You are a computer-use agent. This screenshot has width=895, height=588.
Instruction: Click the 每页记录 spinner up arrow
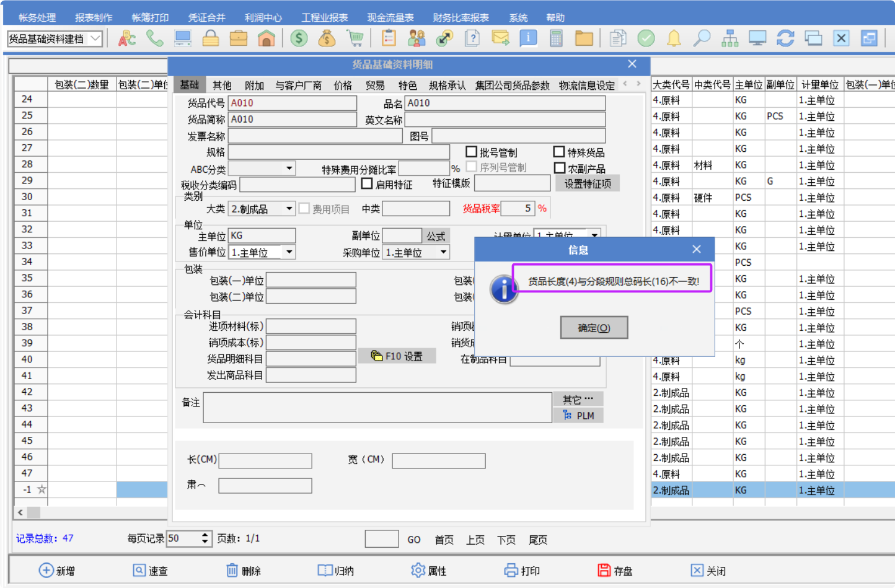(x=205, y=535)
